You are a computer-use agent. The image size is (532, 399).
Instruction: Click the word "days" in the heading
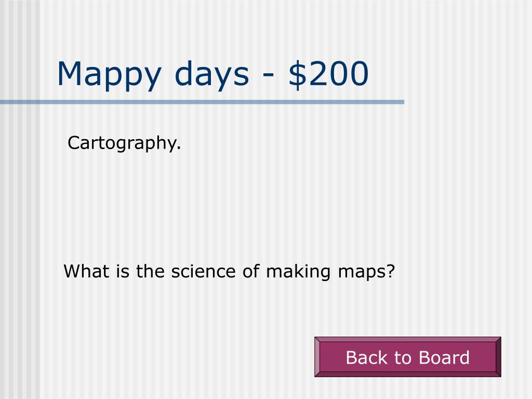pos(212,75)
